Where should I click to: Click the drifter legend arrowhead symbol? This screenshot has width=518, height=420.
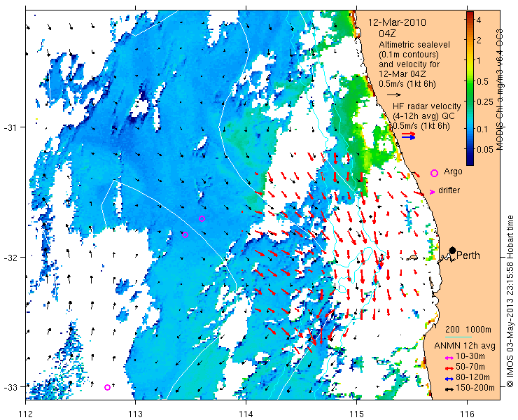(x=432, y=192)
